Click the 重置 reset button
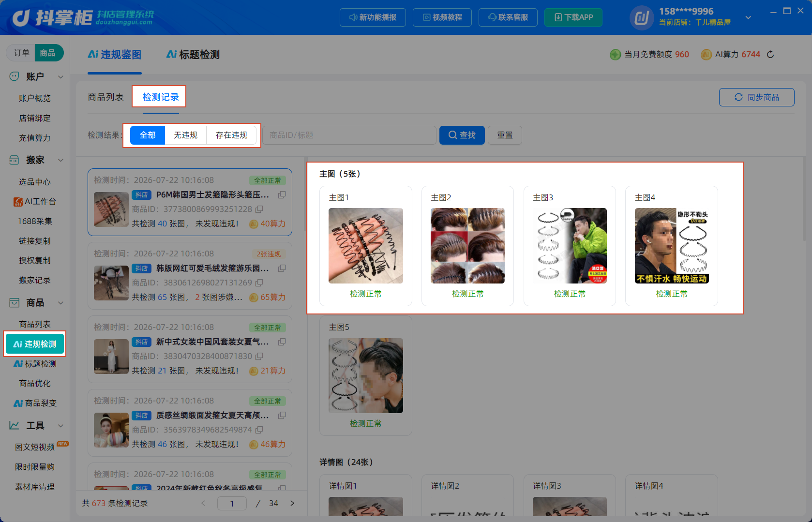 tap(505, 135)
